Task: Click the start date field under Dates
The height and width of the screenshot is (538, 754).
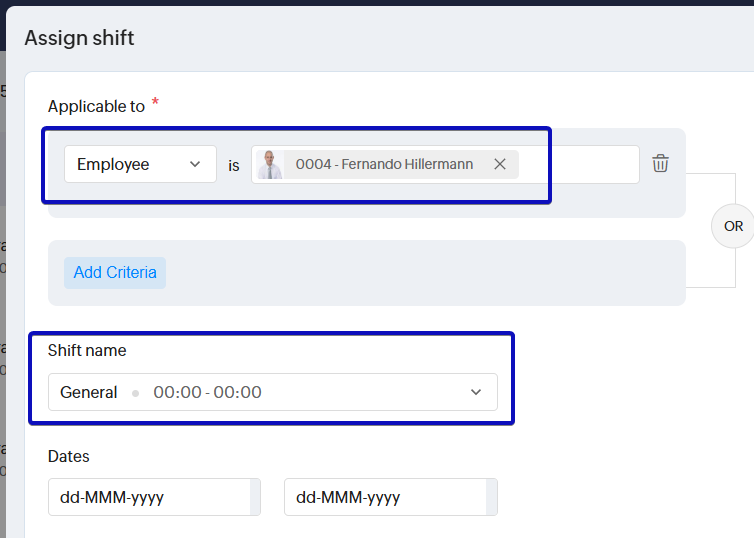Action: [x=148, y=497]
